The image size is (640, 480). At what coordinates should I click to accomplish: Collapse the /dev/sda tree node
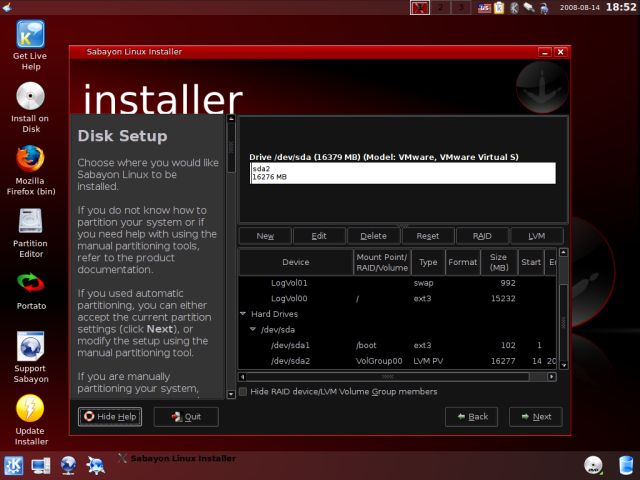click(x=253, y=329)
